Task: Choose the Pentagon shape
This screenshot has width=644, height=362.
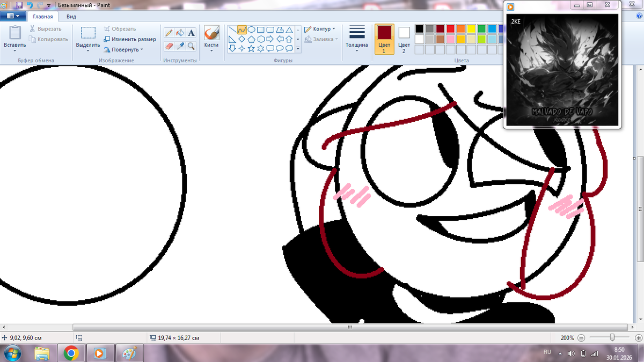Action: (x=251, y=39)
